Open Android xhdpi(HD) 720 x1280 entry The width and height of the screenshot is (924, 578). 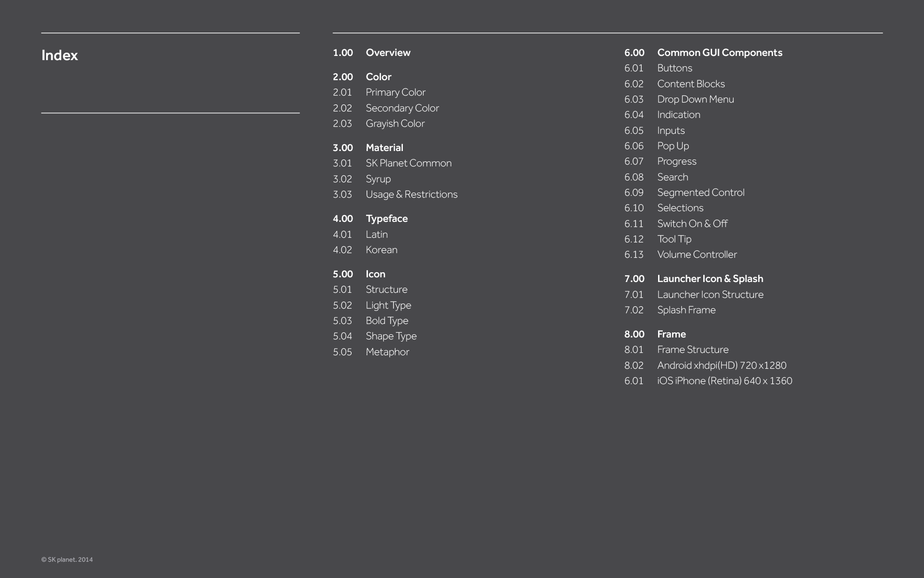pyautogui.click(x=721, y=365)
